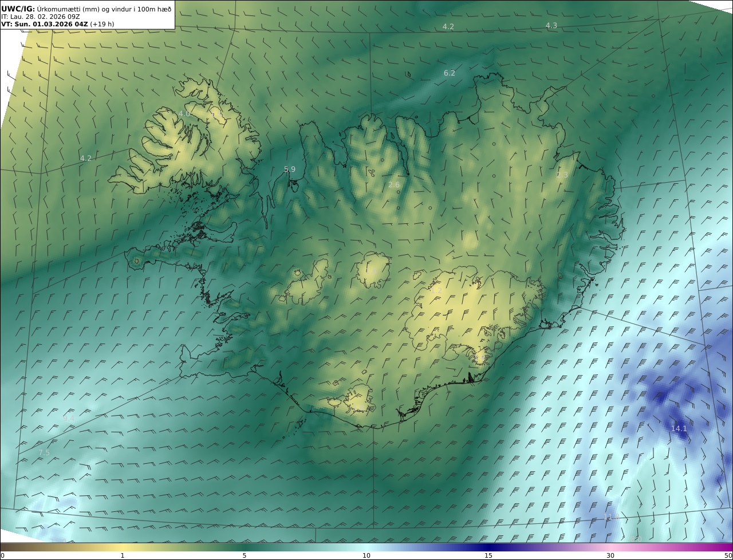Click the '30' tick label on the colorbar
Viewport: 733px width, 560px height.
(610, 555)
